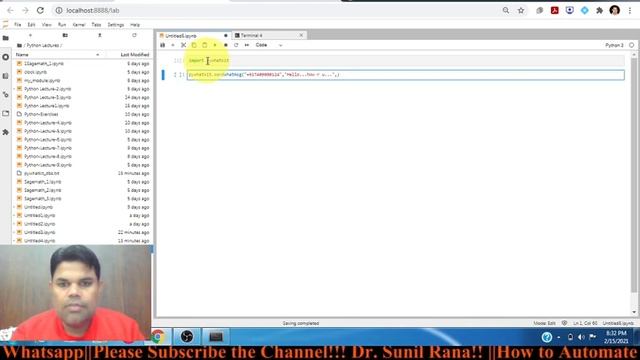This screenshot has width=640, height=360.
Task: Click the red Adobe Acrobat extension icon
Action: [x=554, y=11]
